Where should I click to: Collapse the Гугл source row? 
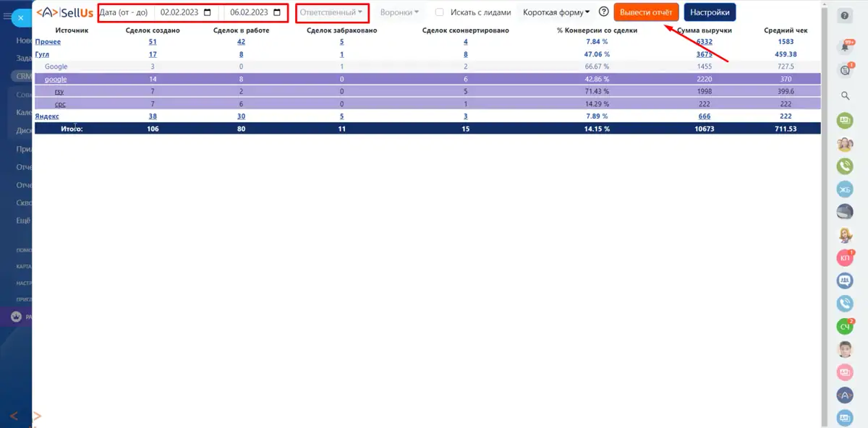[x=42, y=54]
